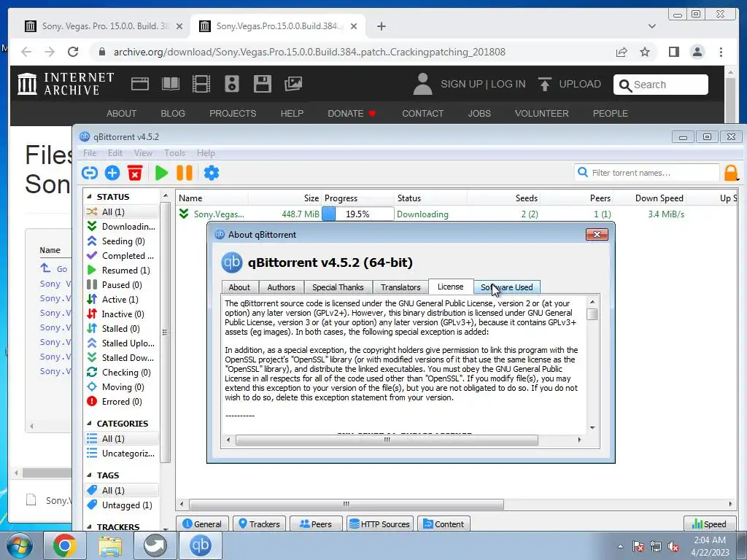The height and width of the screenshot is (560, 747).
Task: Click Chrome icon in taskbar
Action: pos(64,545)
